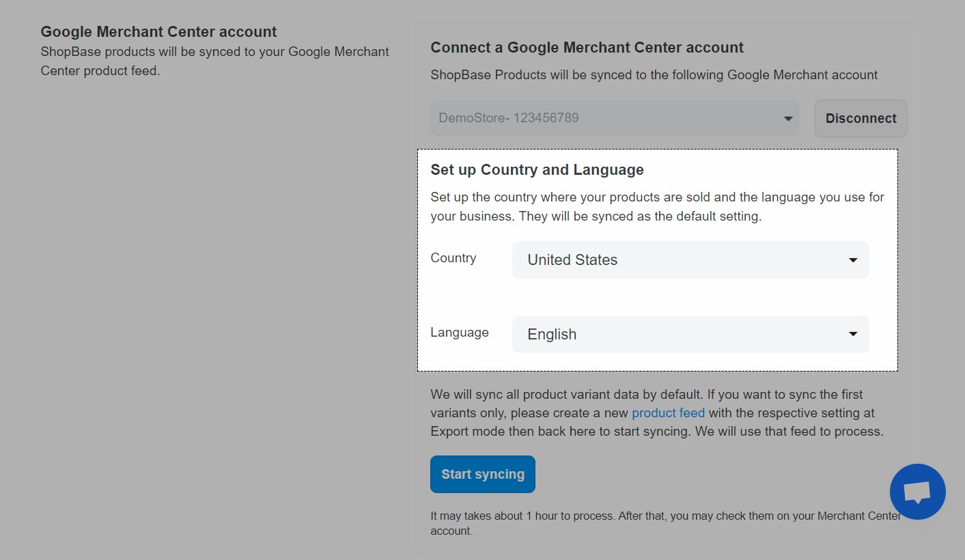Click the product feed sync description under left title
965x560 pixels.
[x=214, y=61]
